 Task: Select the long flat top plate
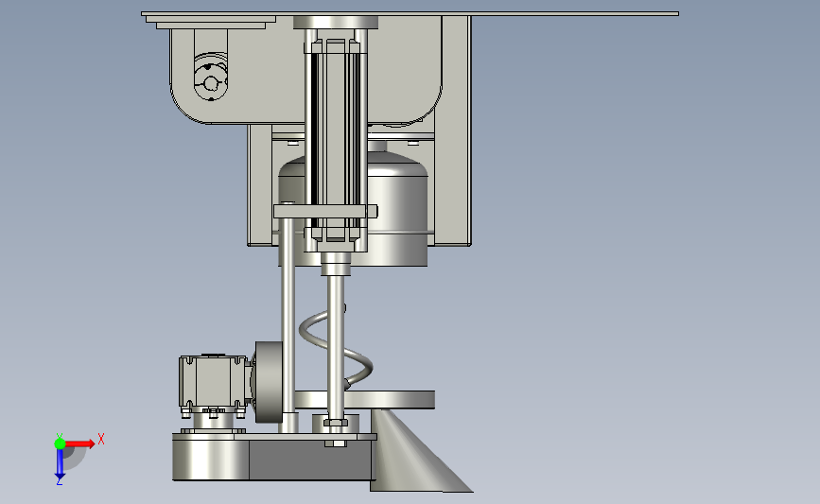click(410, 13)
